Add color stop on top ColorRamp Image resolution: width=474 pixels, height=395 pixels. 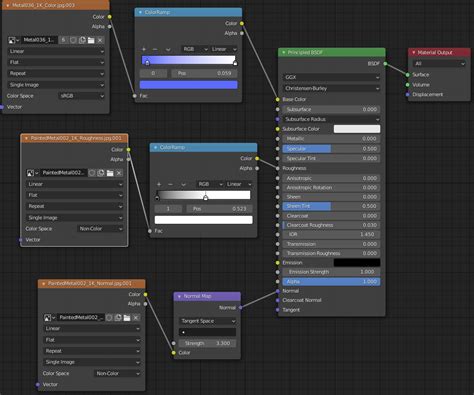[144, 49]
